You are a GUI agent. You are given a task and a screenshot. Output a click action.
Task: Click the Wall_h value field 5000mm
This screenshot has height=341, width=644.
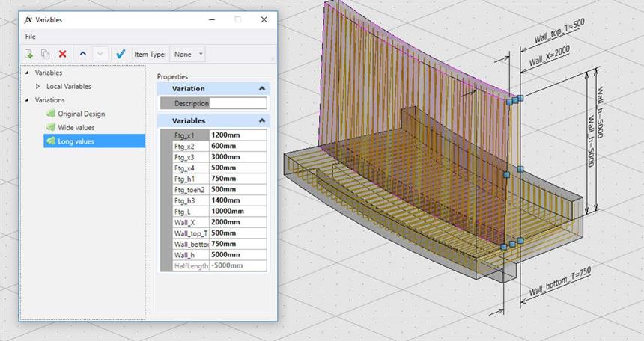[x=238, y=255]
